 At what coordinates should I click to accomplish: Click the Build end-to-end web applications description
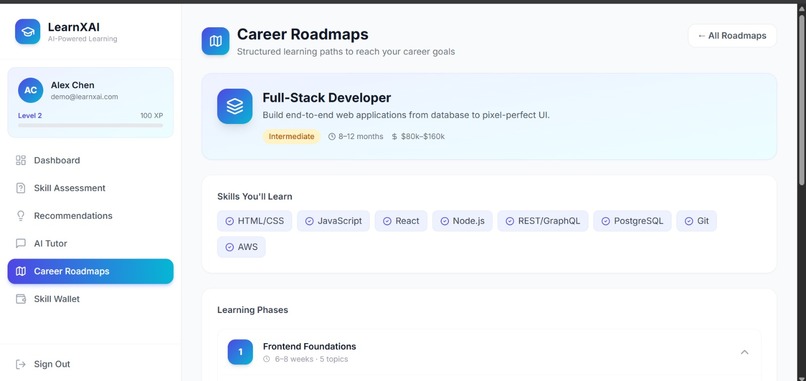406,115
